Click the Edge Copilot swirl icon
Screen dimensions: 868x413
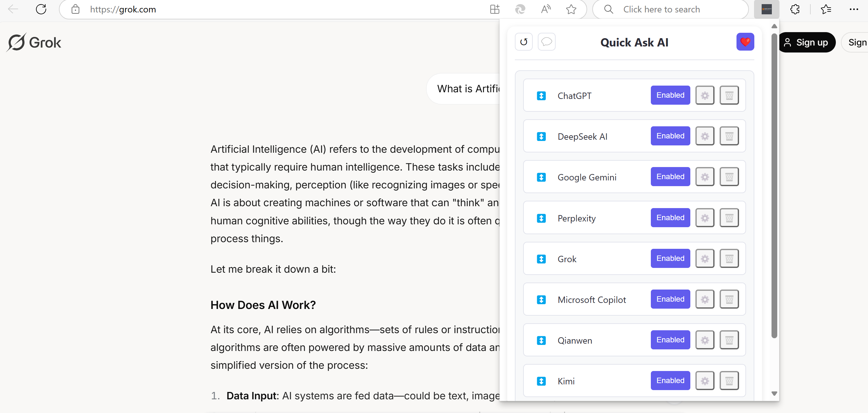point(520,9)
